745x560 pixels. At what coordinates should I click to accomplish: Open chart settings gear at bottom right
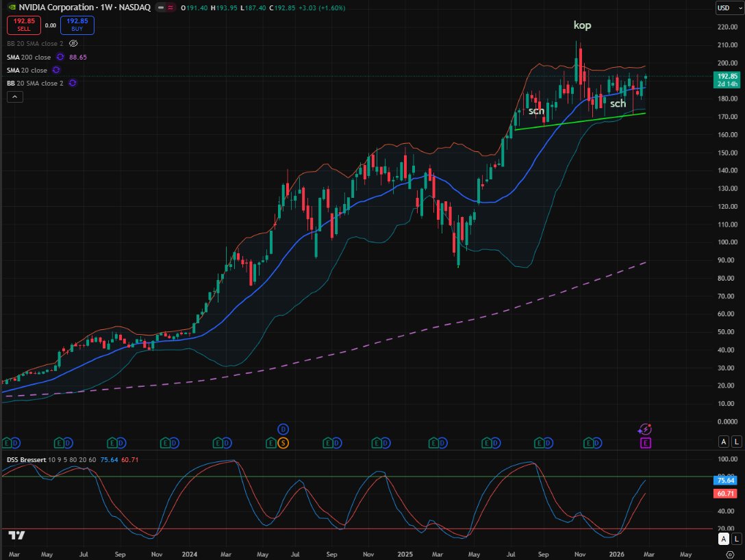[x=730, y=555]
